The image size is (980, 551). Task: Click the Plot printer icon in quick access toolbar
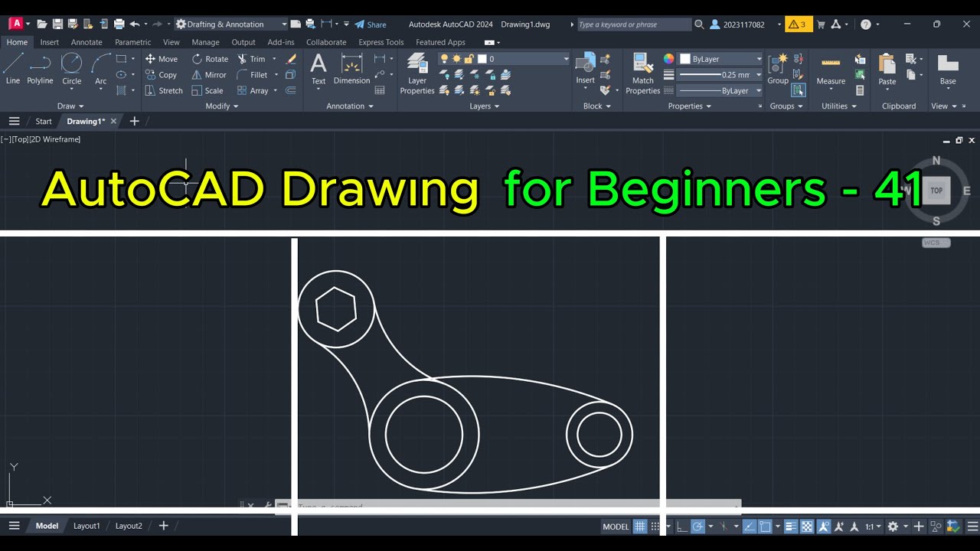click(119, 24)
